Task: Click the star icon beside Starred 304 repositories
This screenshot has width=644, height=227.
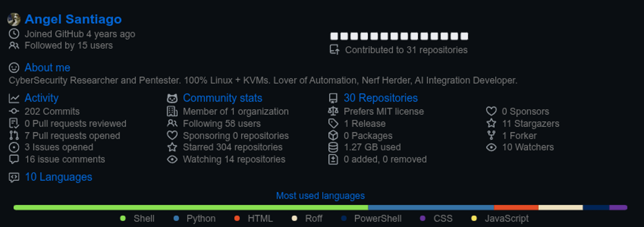Action: (x=172, y=147)
